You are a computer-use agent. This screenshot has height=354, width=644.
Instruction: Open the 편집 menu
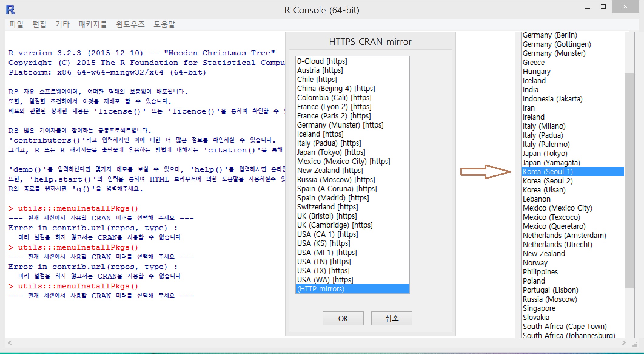click(39, 24)
